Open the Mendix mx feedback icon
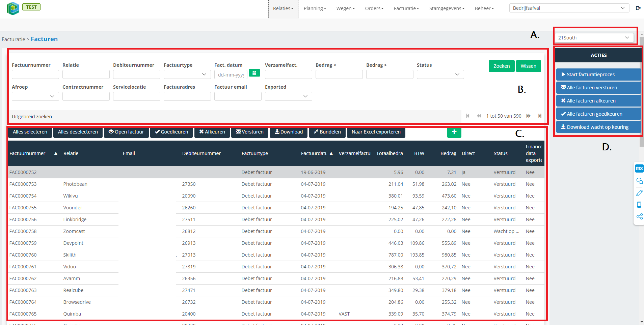This screenshot has width=644, height=325. 639,169
